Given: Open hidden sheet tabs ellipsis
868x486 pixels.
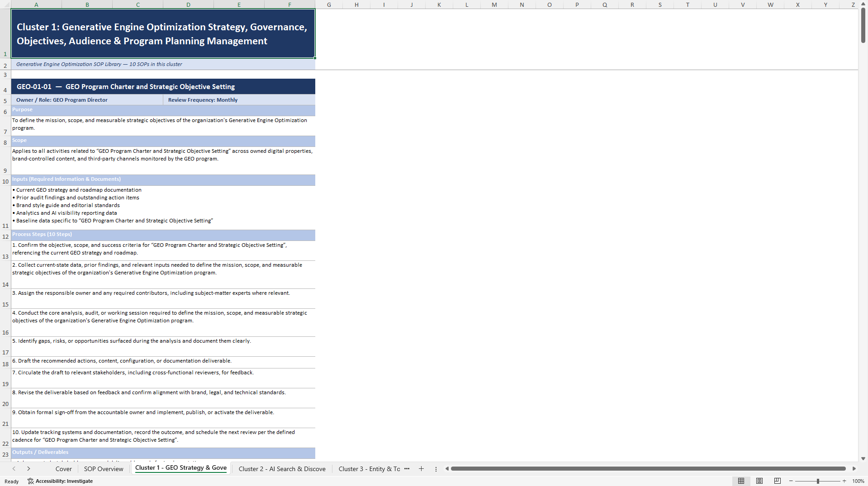Looking at the screenshot, I should tap(407, 469).
